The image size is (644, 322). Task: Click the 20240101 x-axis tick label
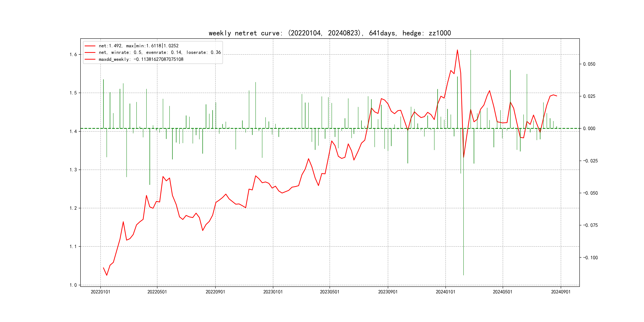(445, 292)
